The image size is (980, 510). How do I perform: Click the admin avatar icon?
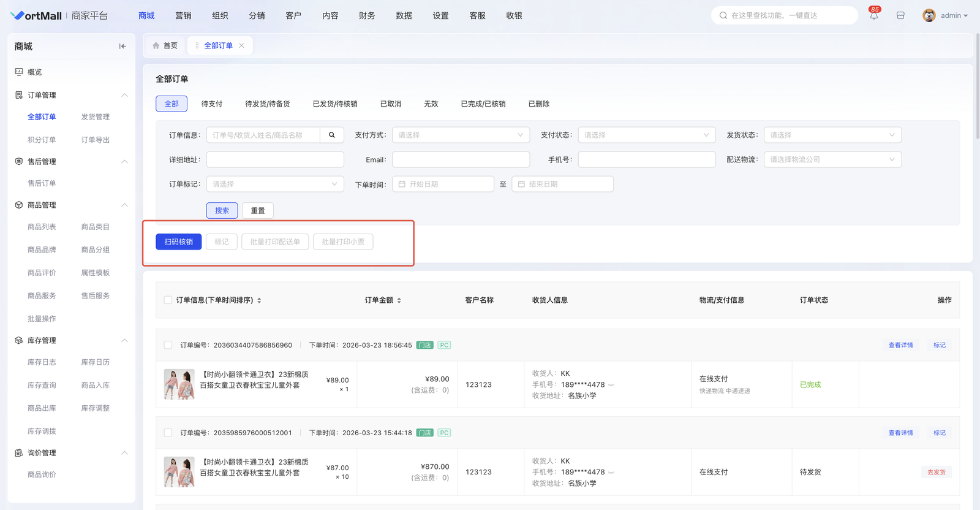929,16
